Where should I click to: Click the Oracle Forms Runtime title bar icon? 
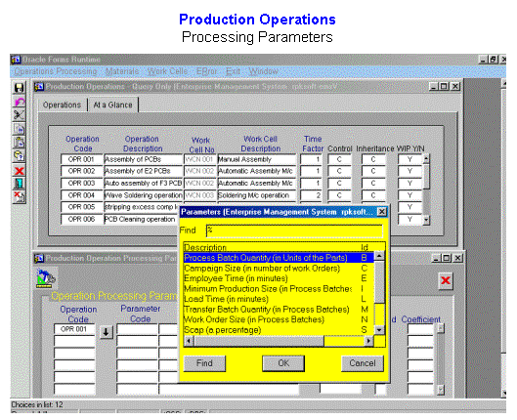pos(16,60)
